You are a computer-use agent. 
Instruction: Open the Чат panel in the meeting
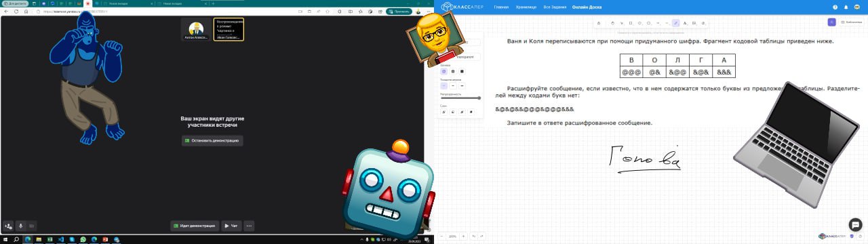231,226
